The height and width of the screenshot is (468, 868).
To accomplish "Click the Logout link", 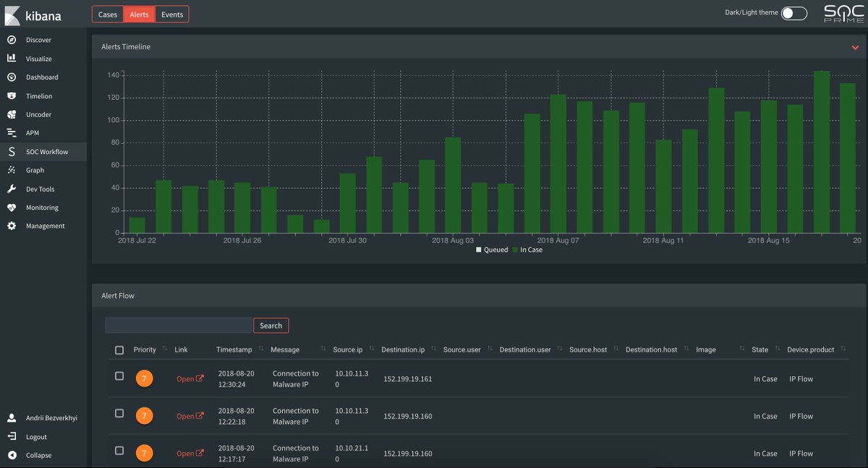I will click(x=36, y=437).
